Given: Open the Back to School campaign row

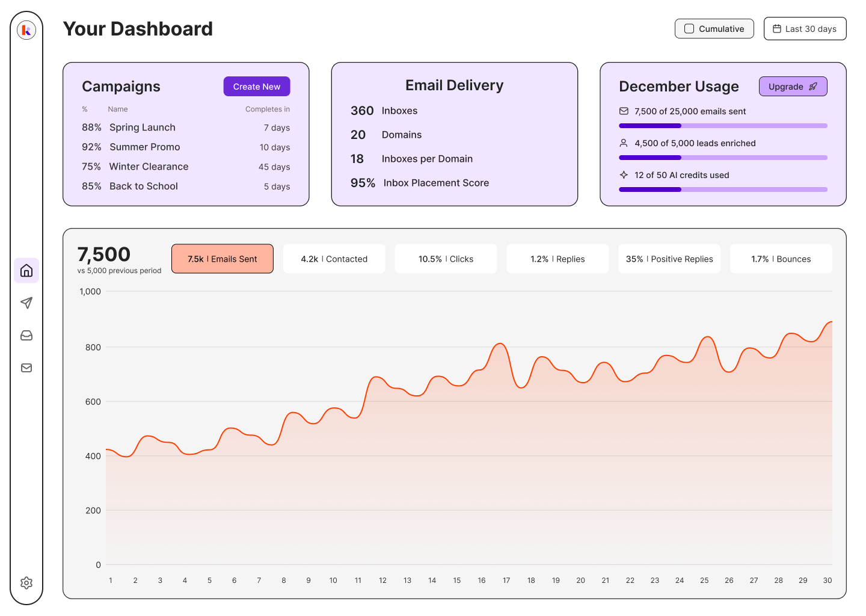Looking at the screenshot, I should pyautogui.click(x=186, y=186).
